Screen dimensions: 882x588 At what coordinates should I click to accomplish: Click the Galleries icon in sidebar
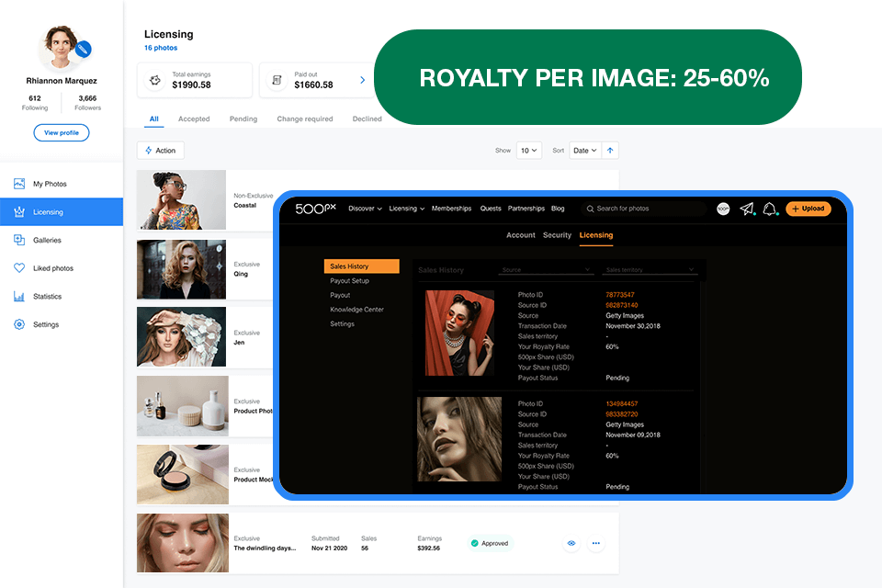click(x=19, y=241)
